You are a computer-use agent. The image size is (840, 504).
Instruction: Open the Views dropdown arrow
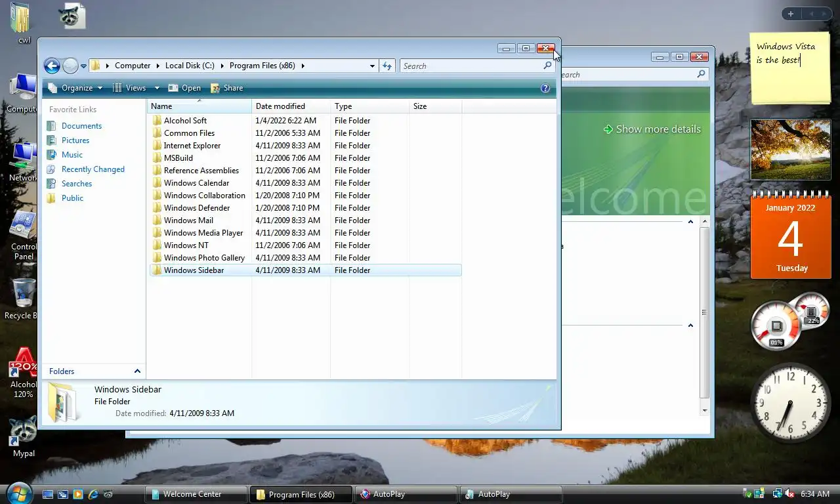click(x=157, y=88)
